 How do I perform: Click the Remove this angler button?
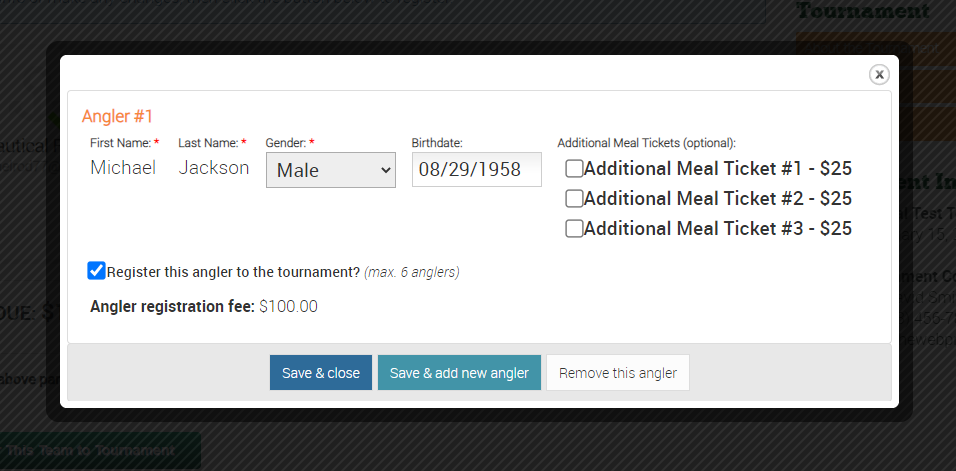point(618,373)
